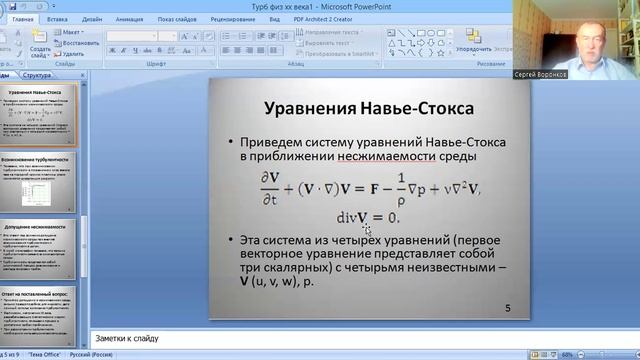Toggle Align Text Right

[x=249, y=51]
